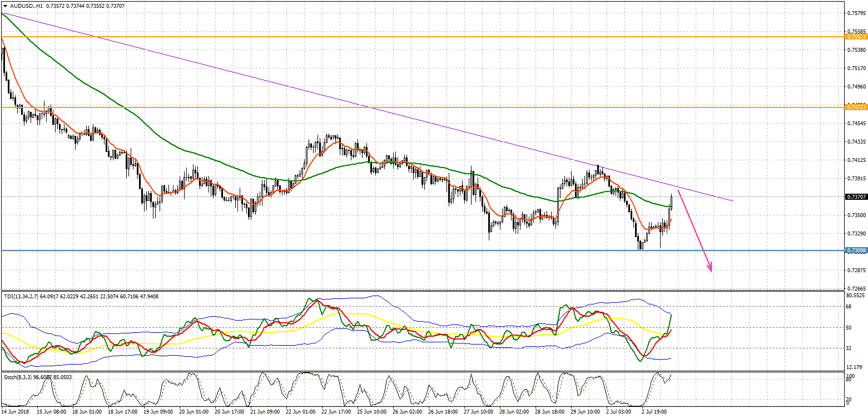Click the 14 Jun 2018 date label
This screenshot has height=418, width=868.
coord(14,412)
